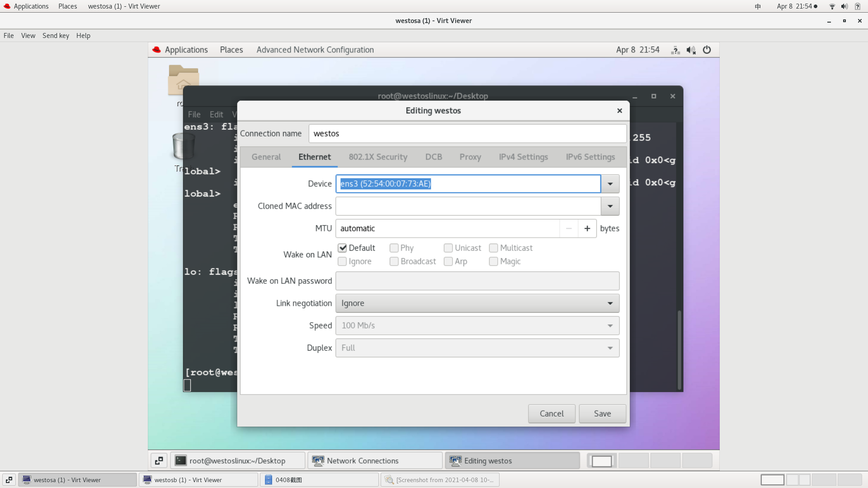868x488 pixels.
Task: Click the guest power icon in top panel
Action: [x=707, y=50]
